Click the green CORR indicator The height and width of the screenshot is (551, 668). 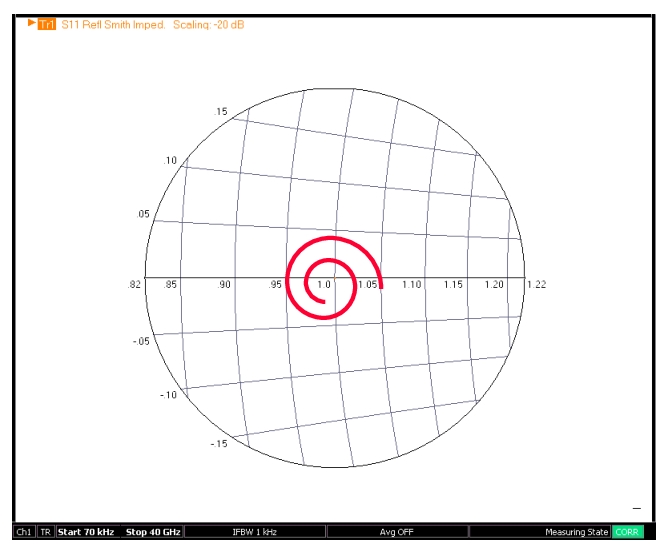pyautogui.click(x=627, y=532)
